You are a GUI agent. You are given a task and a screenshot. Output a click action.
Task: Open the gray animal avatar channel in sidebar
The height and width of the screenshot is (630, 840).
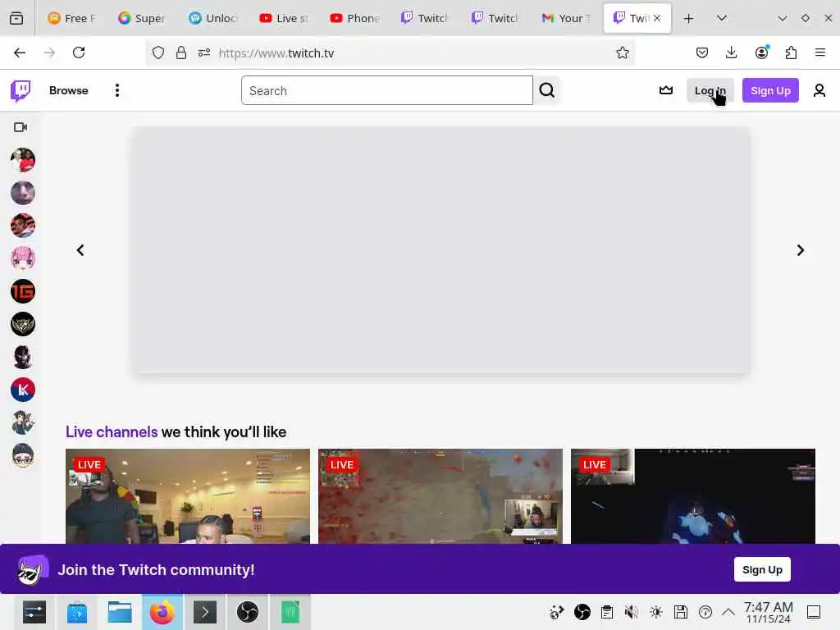[22, 193]
